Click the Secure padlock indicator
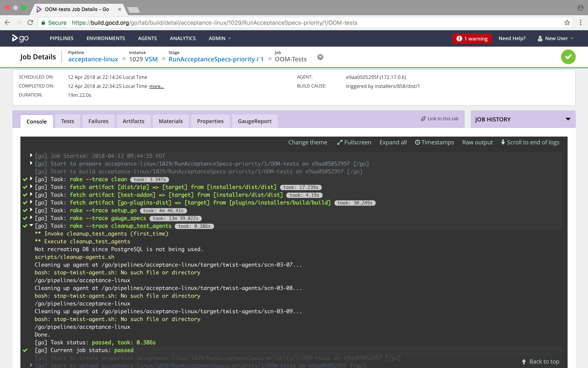Screen dimensions: 588x368 coord(54,23)
